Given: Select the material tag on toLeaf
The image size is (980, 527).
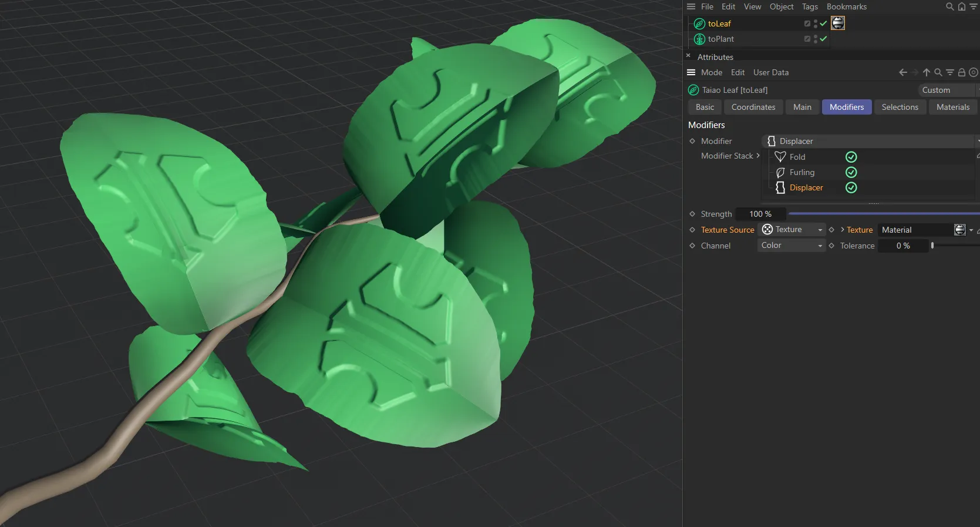Looking at the screenshot, I should [838, 23].
